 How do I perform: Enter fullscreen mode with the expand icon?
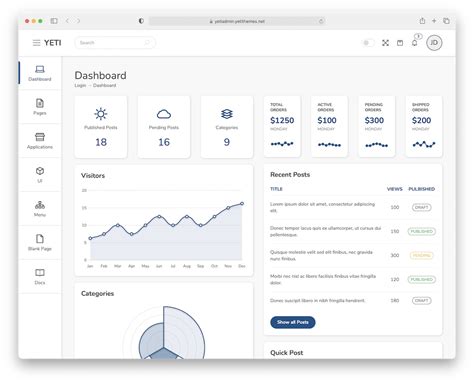[385, 43]
